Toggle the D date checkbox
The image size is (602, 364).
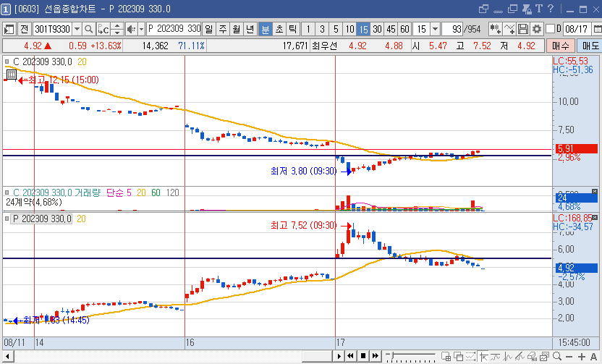point(550,29)
